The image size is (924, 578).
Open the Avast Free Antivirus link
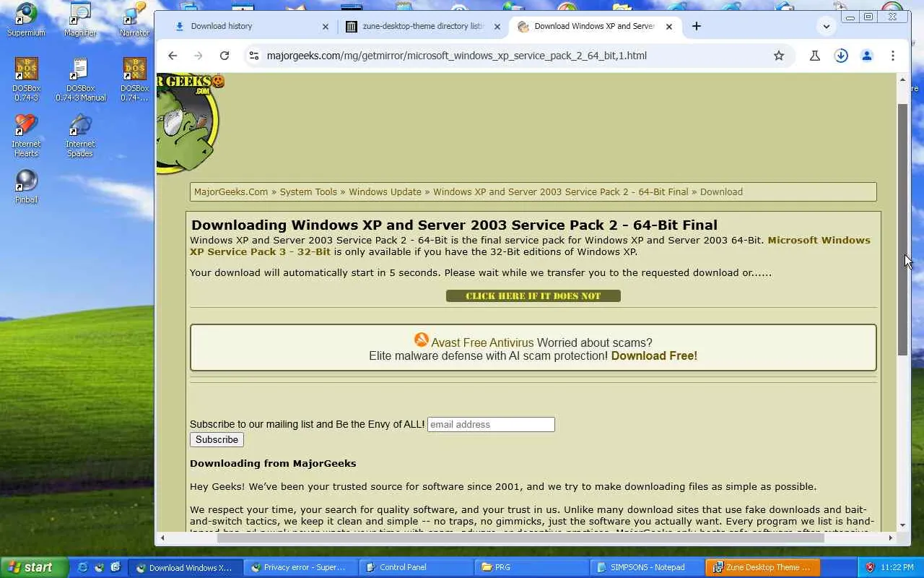[482, 342]
